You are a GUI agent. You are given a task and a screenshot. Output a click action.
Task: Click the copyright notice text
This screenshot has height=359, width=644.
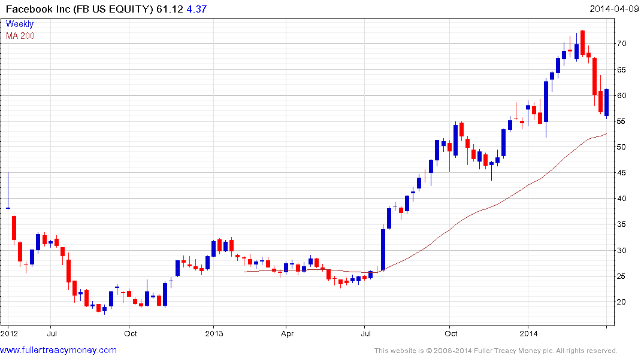click(496, 351)
